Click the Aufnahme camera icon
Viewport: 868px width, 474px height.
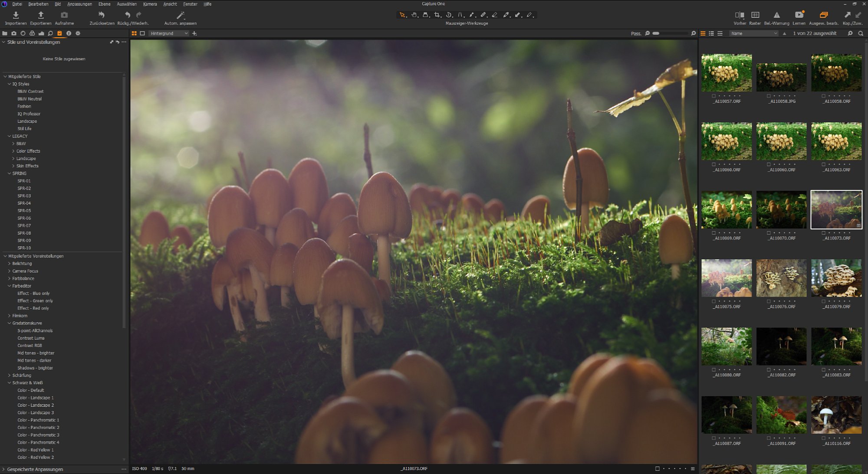[64, 15]
